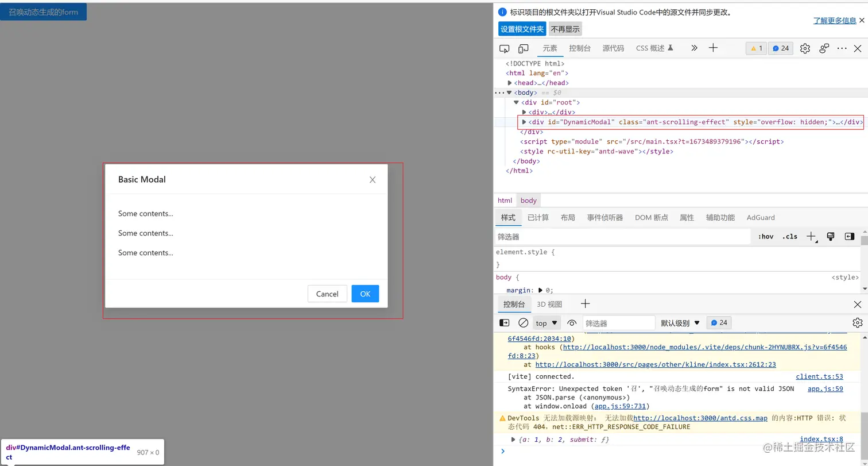Open the DOM 断点 tab
Screen dimensions: 868x466
coord(652,217)
